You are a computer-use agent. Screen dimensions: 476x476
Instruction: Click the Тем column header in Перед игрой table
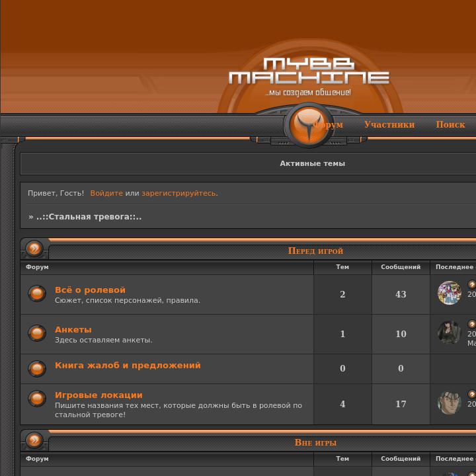342,267
